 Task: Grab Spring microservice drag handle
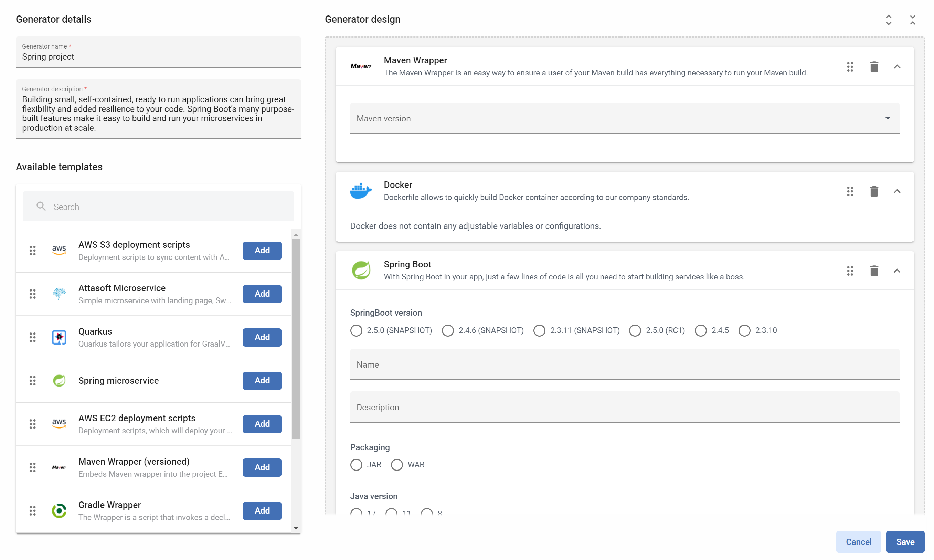coord(32,380)
